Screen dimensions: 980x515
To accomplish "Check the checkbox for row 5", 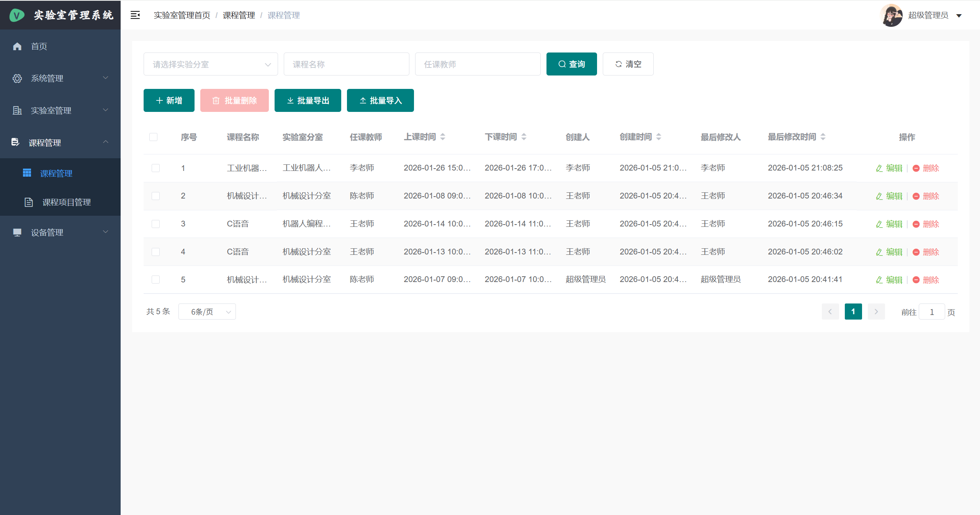I will point(155,280).
